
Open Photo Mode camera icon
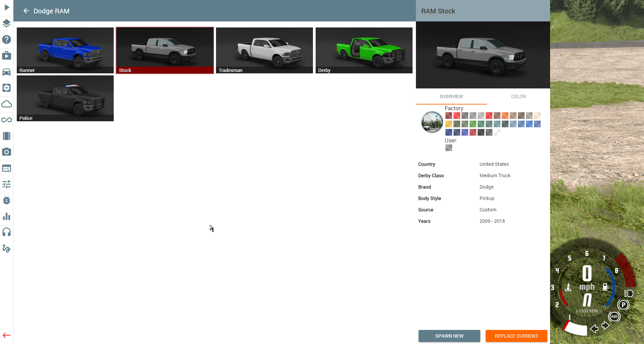click(7, 152)
